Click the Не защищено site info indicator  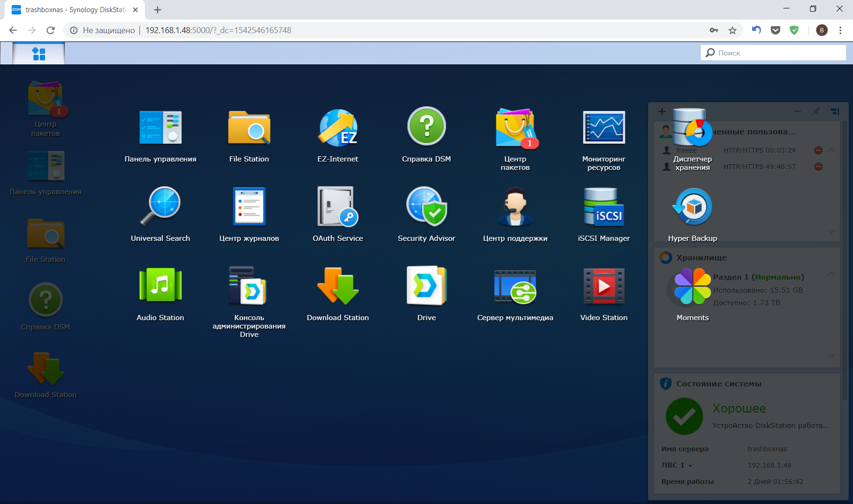tap(103, 30)
